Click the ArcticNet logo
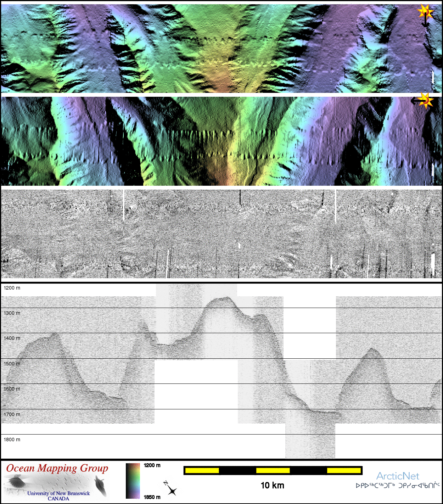443x504 pixels. (397, 476)
